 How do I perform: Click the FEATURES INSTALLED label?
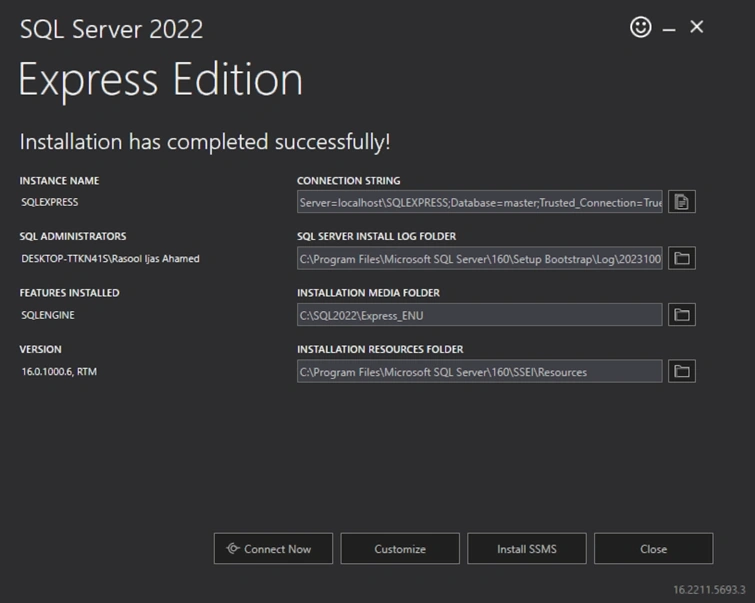[69, 293]
